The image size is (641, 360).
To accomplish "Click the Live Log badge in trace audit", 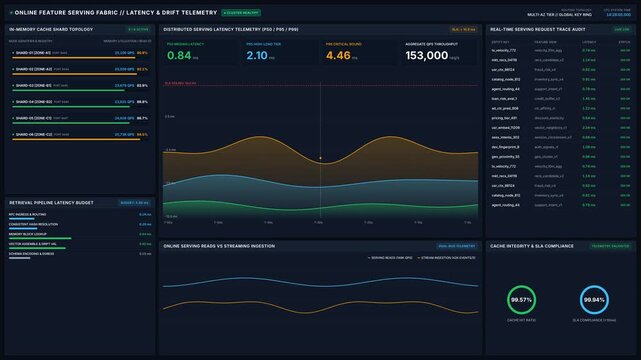I will tap(622, 29).
